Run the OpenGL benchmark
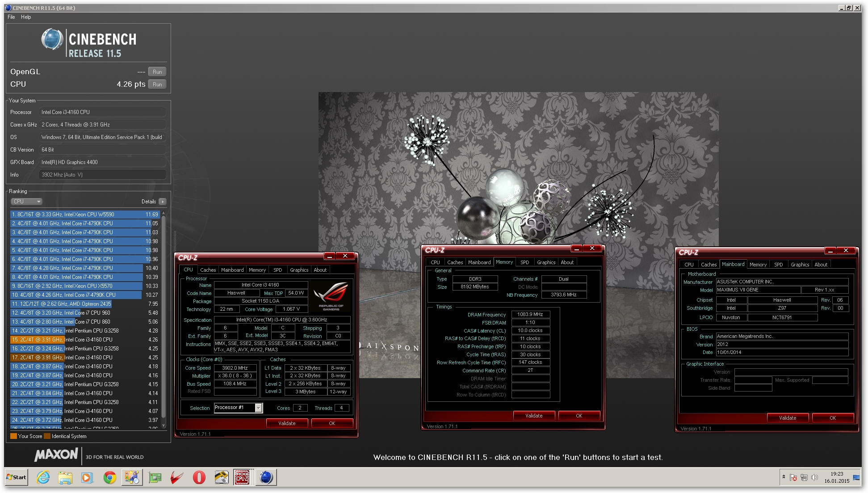 pyautogui.click(x=157, y=72)
